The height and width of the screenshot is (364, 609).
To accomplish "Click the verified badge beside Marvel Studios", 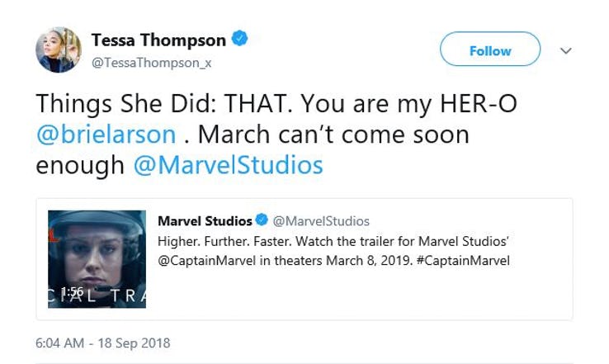I will pos(262,220).
